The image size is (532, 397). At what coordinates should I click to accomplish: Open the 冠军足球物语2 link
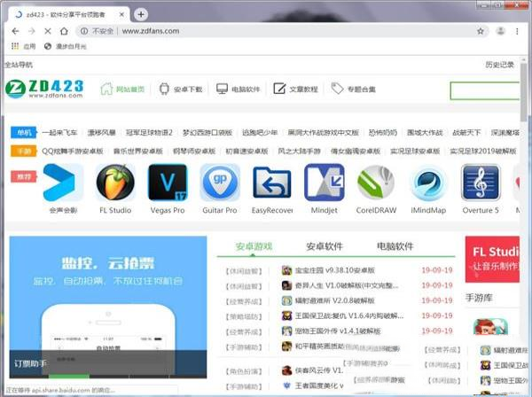click(x=149, y=133)
